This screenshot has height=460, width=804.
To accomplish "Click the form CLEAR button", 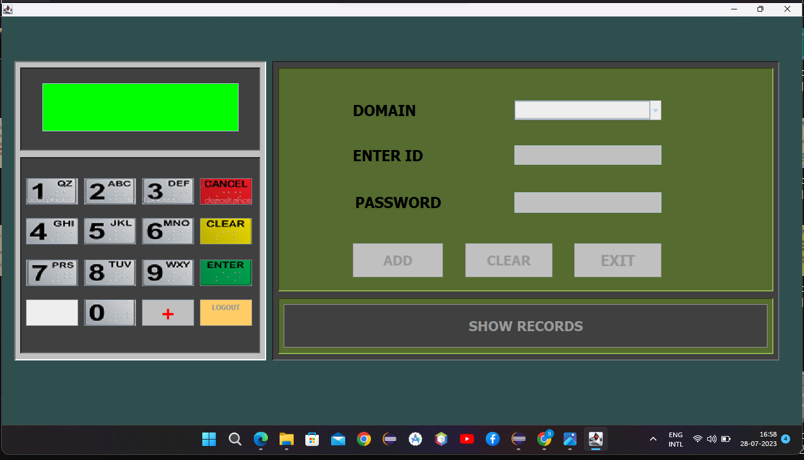I will pyautogui.click(x=509, y=261).
